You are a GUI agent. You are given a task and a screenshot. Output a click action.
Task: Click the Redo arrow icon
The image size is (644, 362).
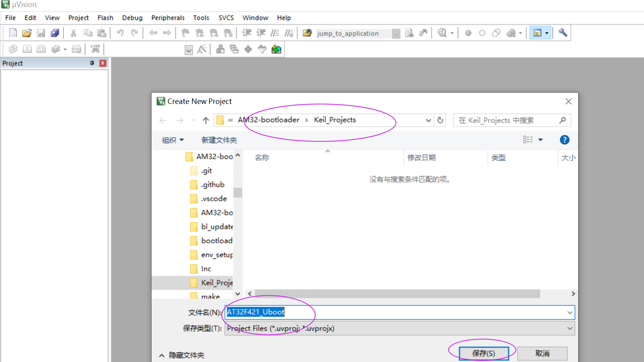(x=134, y=33)
